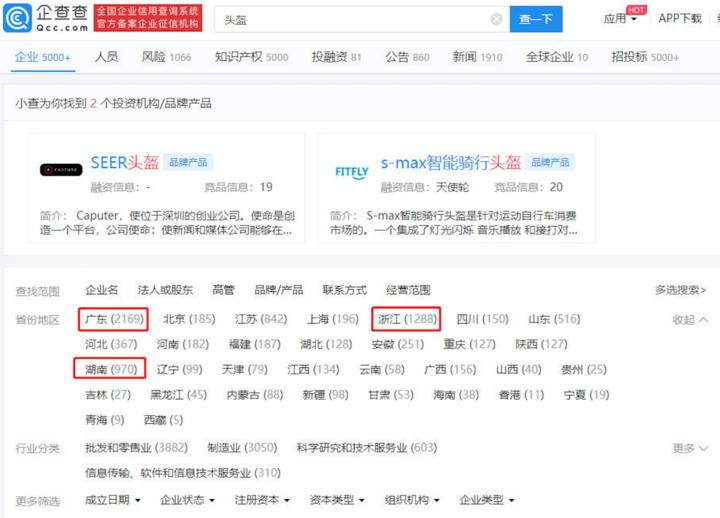720x518 pixels.
Task: Switch to the 知识产权 5000 tab
Action: click(x=251, y=57)
